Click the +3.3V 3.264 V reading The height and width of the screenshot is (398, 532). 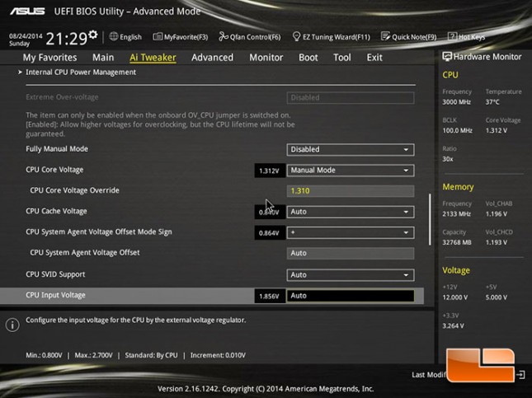click(453, 325)
